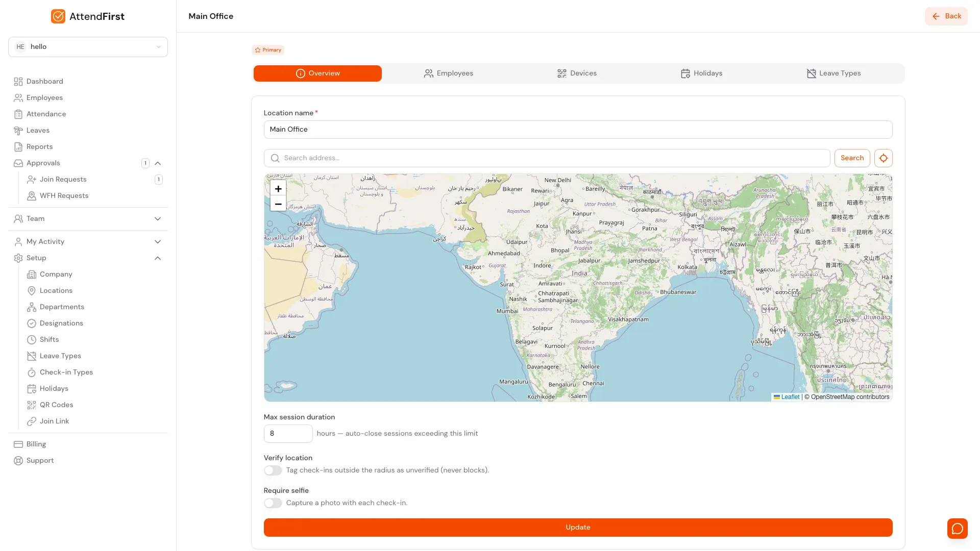The width and height of the screenshot is (980, 551).
Task: Click the Back button
Action: click(x=946, y=16)
